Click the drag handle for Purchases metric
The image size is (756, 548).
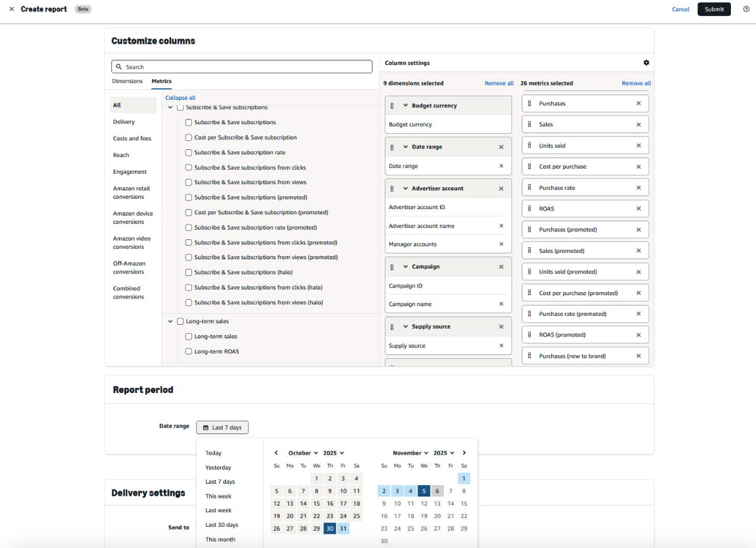[x=530, y=104]
